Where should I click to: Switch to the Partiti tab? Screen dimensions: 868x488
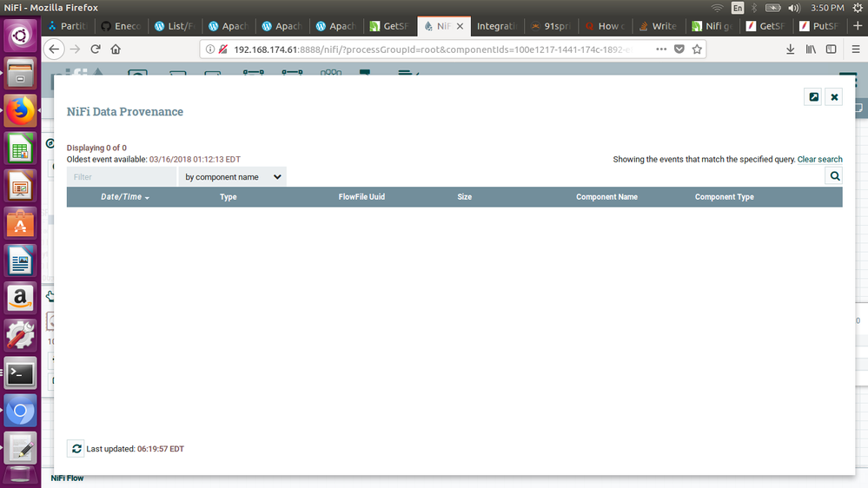pyautogui.click(x=68, y=26)
